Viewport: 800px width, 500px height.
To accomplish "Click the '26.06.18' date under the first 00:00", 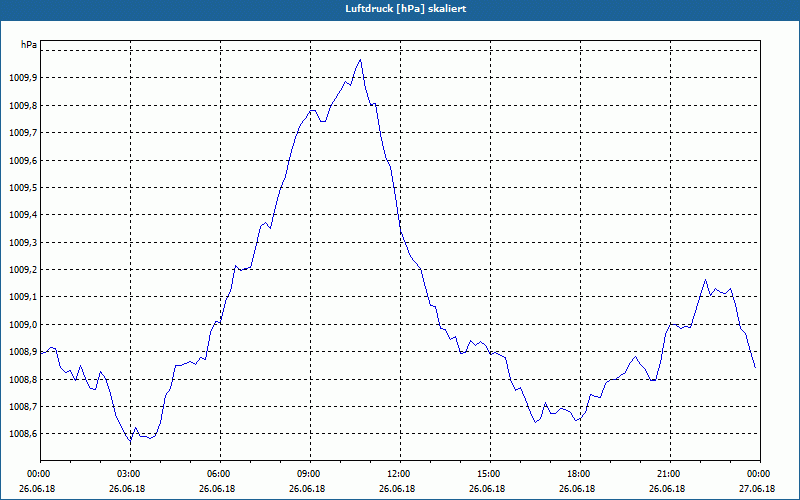I will [x=38, y=488].
